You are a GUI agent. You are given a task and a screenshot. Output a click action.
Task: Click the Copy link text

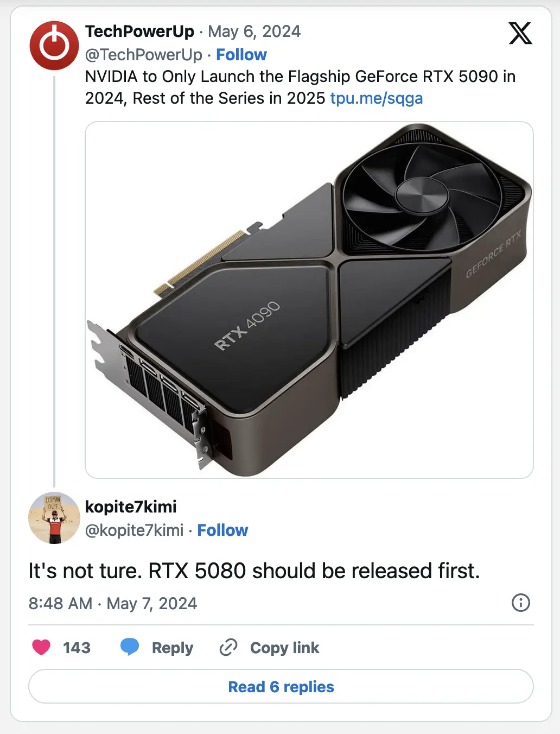(285, 648)
